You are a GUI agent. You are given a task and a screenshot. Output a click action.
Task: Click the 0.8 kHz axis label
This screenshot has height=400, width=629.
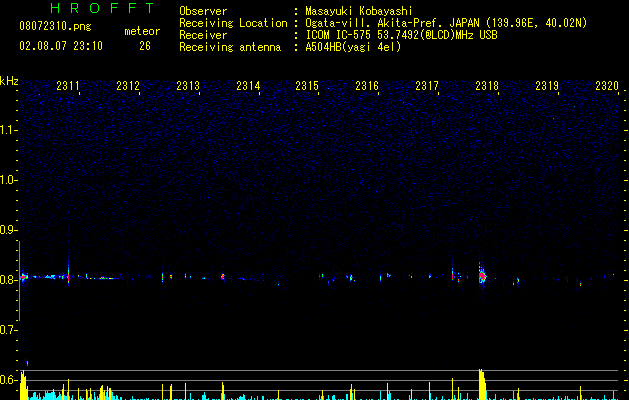click(x=8, y=280)
